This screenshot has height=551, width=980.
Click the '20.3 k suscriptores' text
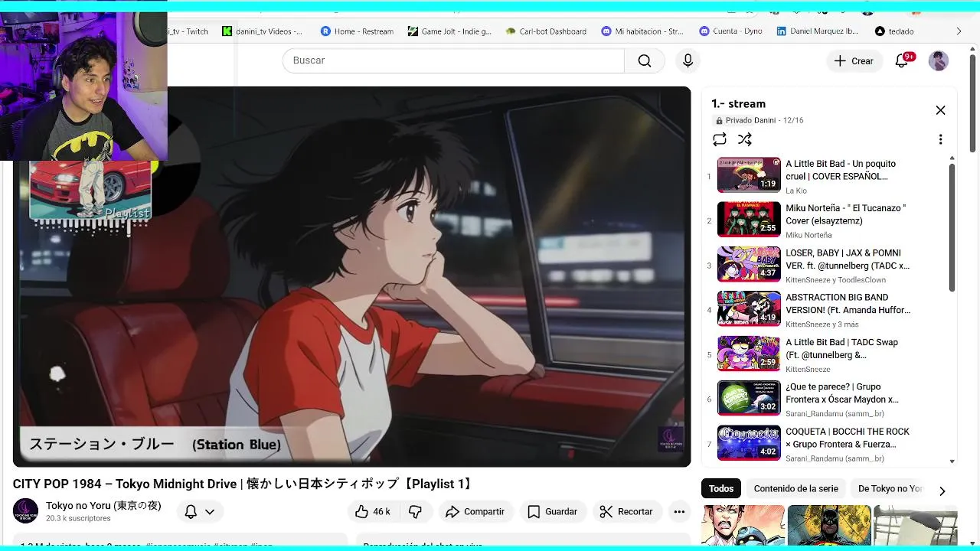click(x=78, y=519)
